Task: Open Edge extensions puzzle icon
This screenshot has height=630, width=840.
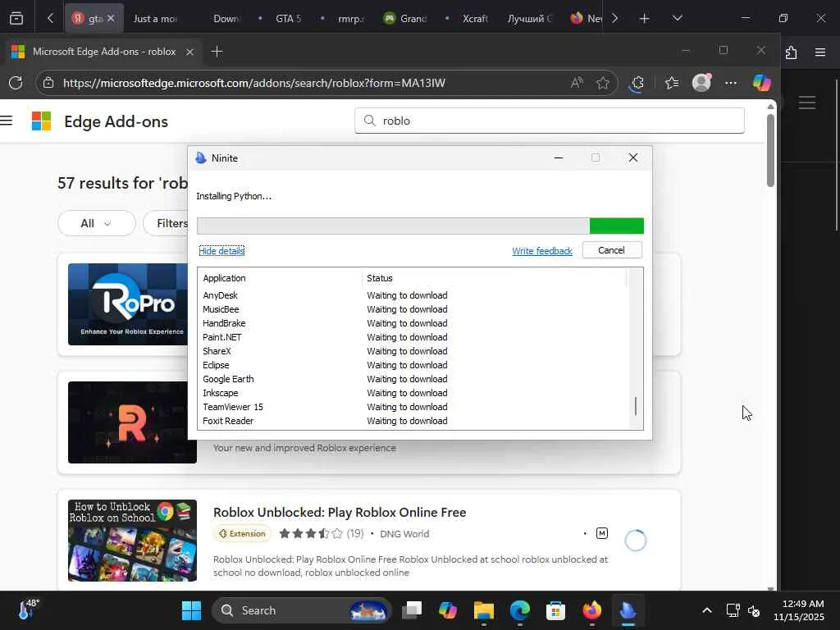Action: click(x=637, y=83)
